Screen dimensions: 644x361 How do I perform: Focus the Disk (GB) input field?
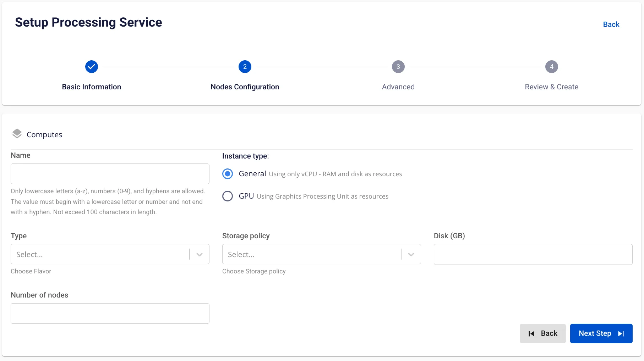click(533, 254)
